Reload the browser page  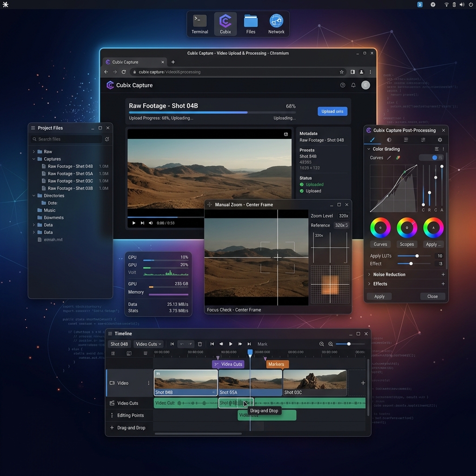124,72
